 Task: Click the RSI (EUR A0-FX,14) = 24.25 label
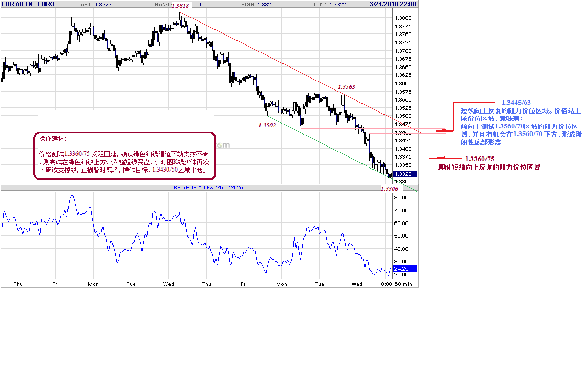click(x=208, y=187)
